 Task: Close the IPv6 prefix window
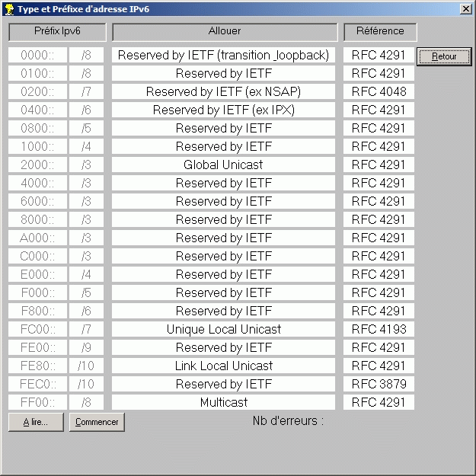click(x=465, y=8)
